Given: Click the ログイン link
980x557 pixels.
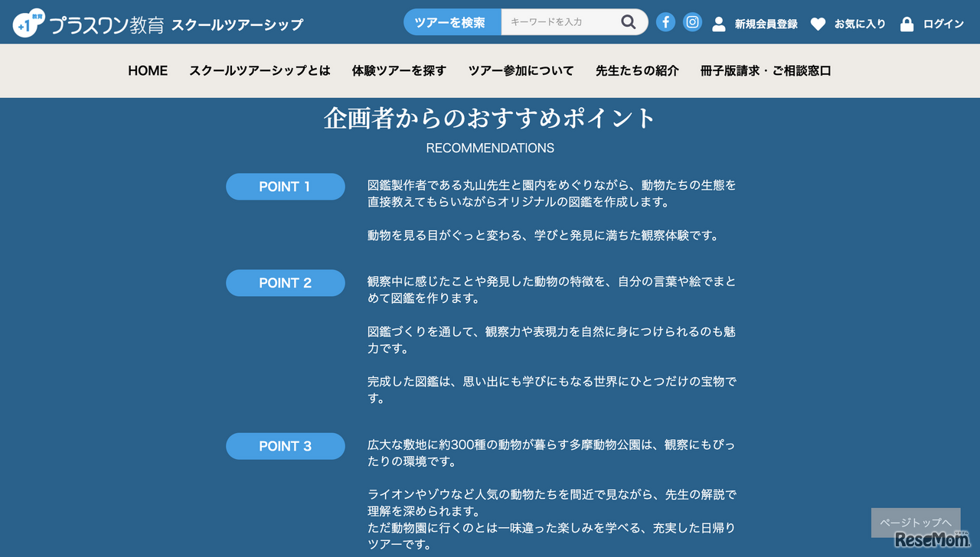Looking at the screenshot, I should pos(942,24).
